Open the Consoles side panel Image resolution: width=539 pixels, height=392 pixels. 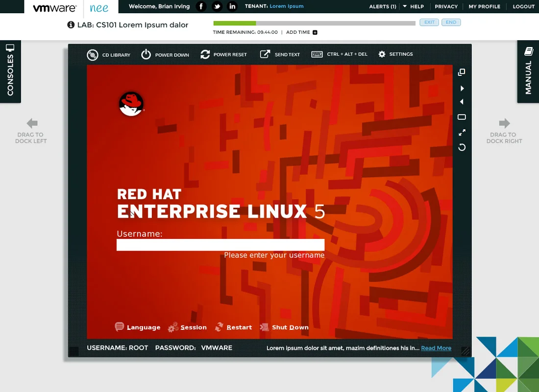tap(10, 71)
